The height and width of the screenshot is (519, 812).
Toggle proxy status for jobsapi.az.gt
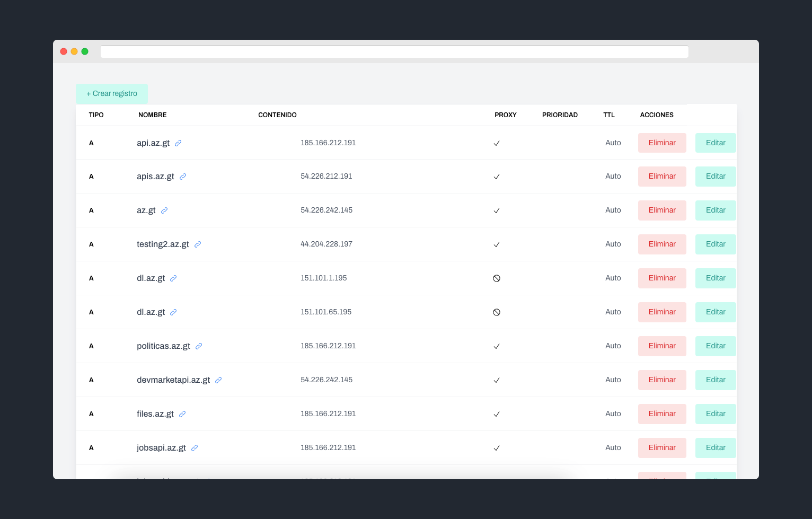[x=497, y=447]
